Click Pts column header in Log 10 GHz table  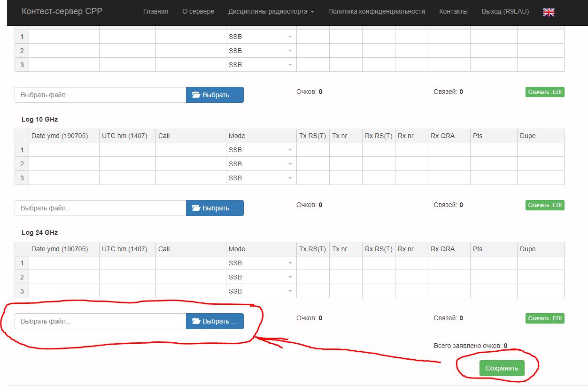[494, 136]
